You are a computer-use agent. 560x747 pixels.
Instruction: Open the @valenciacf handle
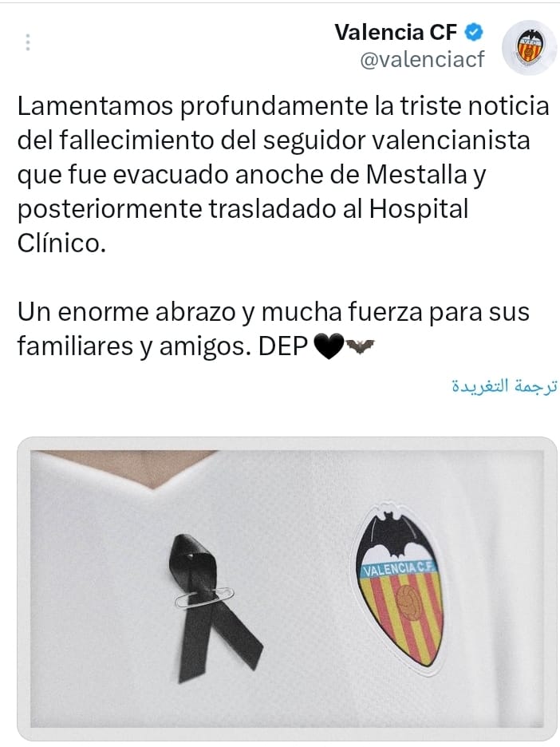422,60
